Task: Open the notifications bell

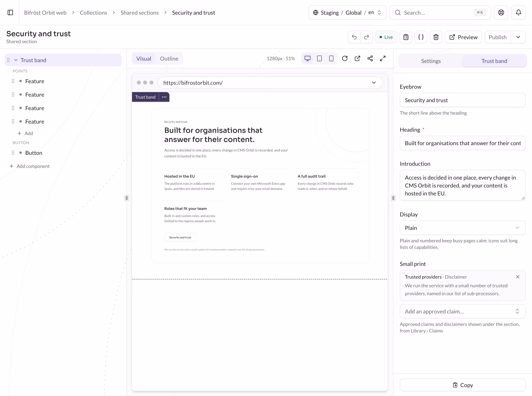Action: [519, 12]
